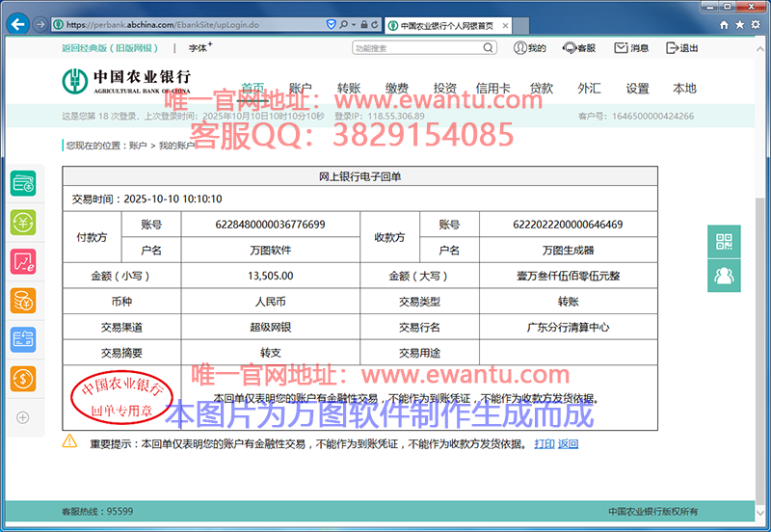Open the 账户 menu
This screenshot has width=771, height=532.
(301, 88)
